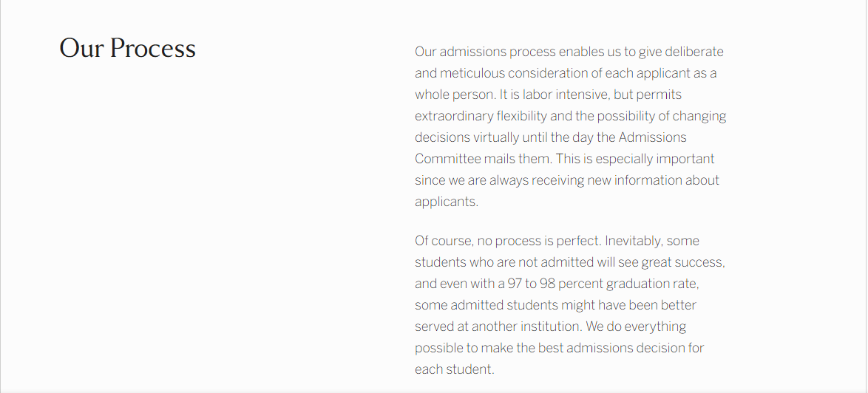Viewport: 868px width, 393px height.
Task: Click the sentence "Of course, no process is perfect."
Action: (x=508, y=241)
